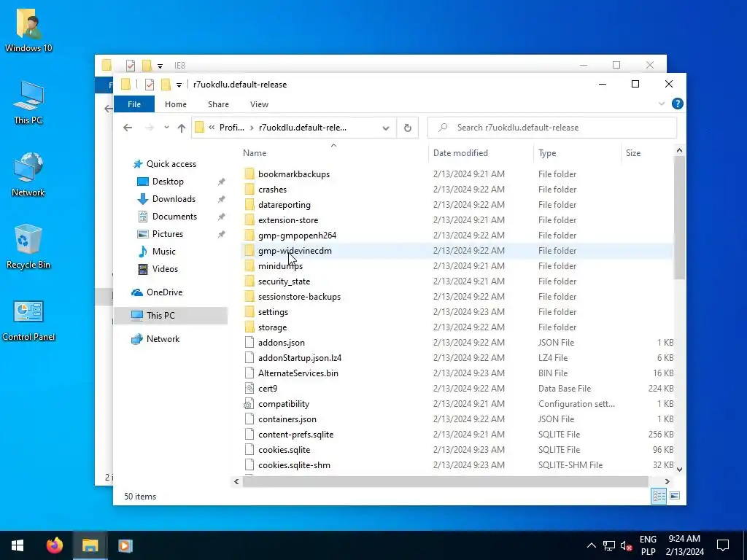Click the horizontal scrollbar in file list
This screenshot has width=747, height=560.
pos(445,481)
